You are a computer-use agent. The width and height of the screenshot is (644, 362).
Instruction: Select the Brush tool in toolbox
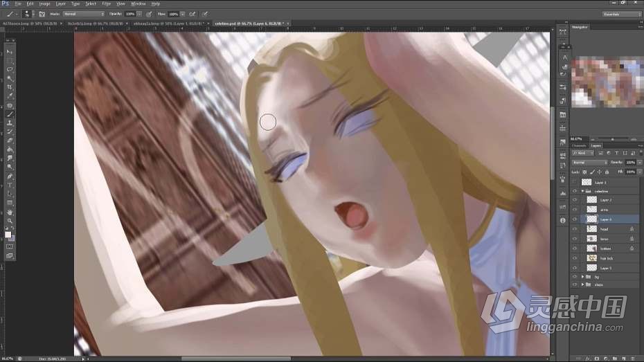coord(10,114)
